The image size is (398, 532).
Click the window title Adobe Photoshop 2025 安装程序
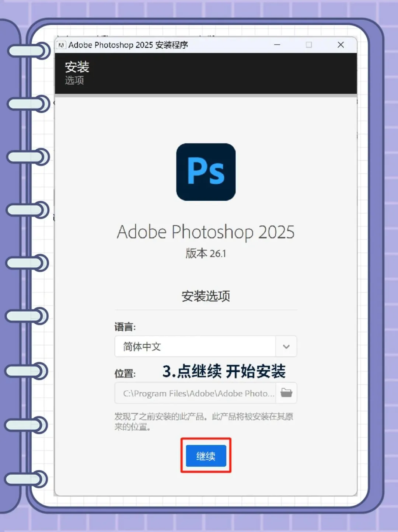128,45
